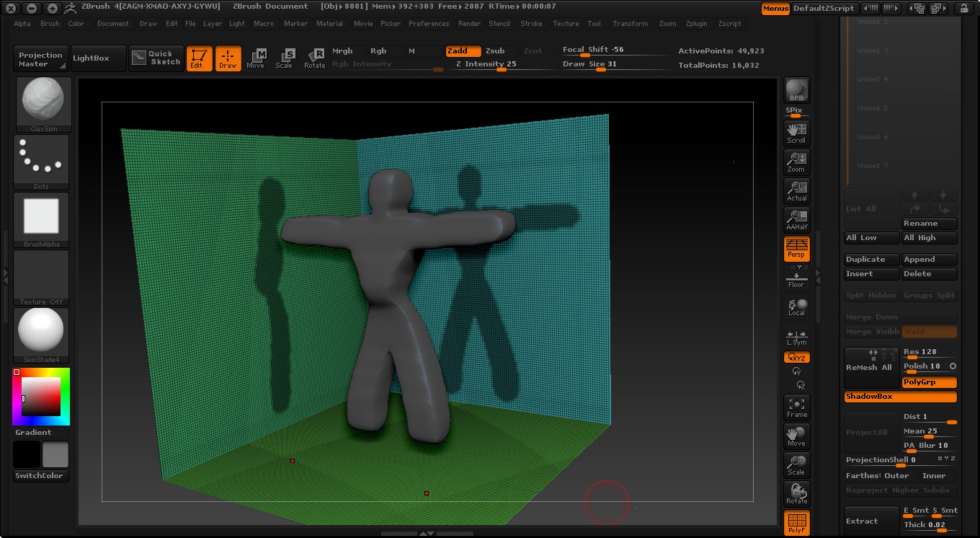Open the Zplugin menu
Image resolution: width=980 pixels, height=538 pixels.
pyautogui.click(x=696, y=24)
